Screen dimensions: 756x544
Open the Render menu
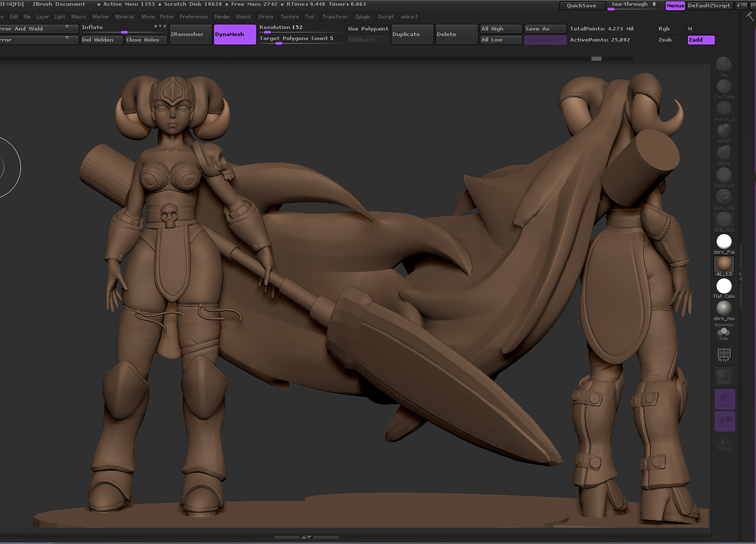pyautogui.click(x=222, y=16)
